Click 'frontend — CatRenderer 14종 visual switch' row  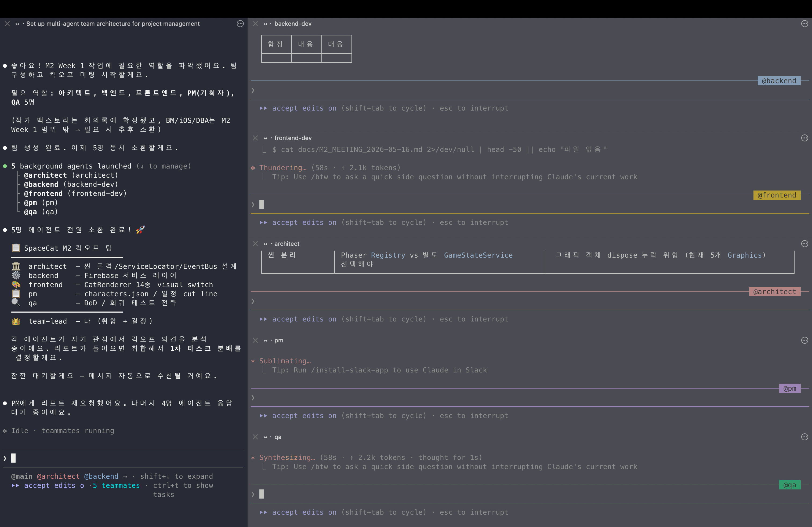tap(112, 285)
